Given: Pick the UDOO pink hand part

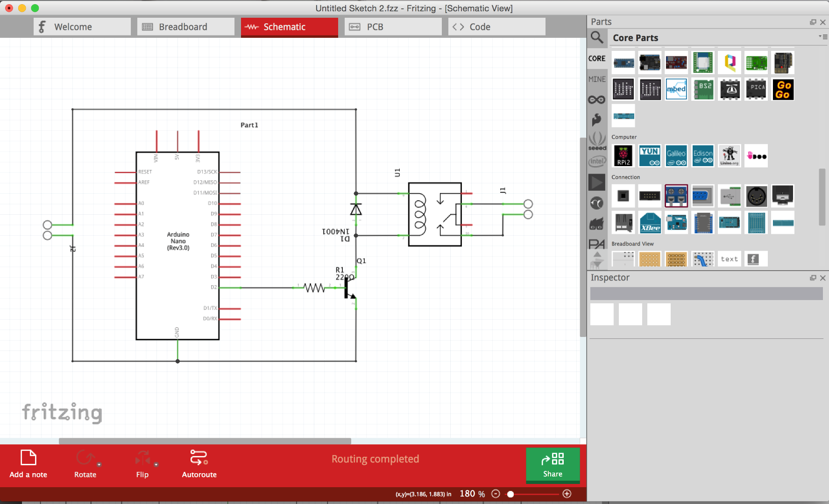Looking at the screenshot, I should click(756, 156).
